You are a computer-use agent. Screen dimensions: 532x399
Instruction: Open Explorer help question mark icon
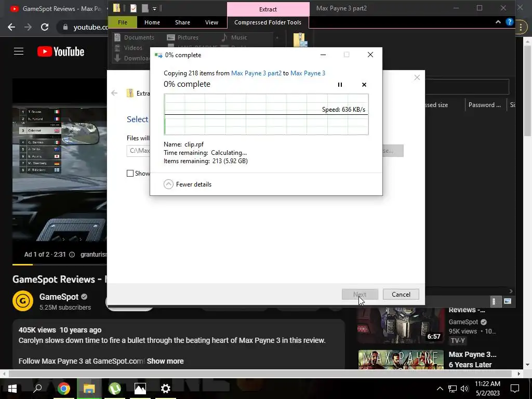click(x=509, y=22)
